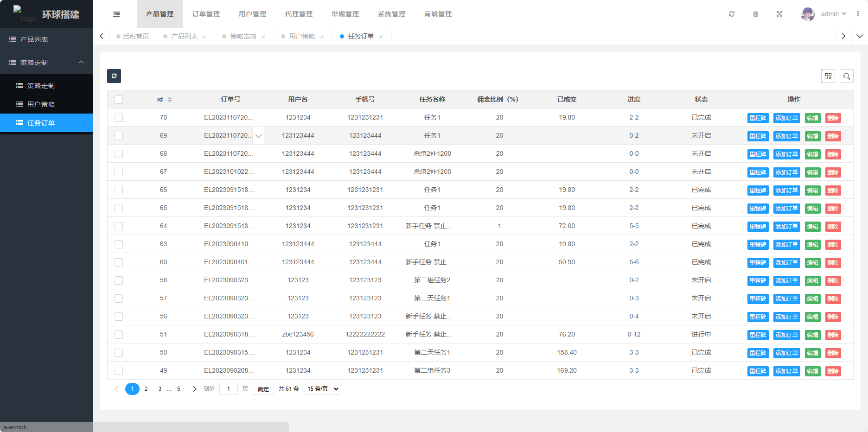Open the 系统管理 top menu
This screenshot has width=868, height=432.
392,14
